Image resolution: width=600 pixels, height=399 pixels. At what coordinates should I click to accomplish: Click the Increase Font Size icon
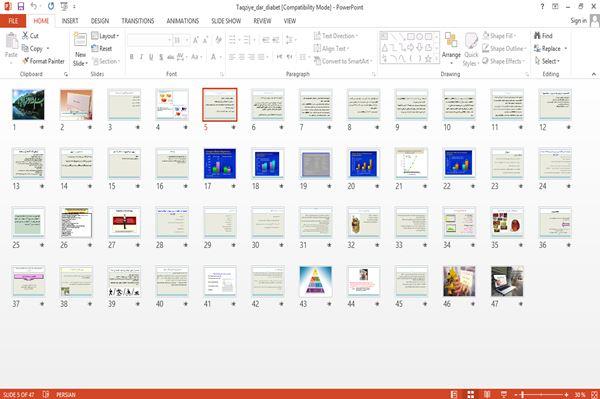pyautogui.click(x=196, y=40)
